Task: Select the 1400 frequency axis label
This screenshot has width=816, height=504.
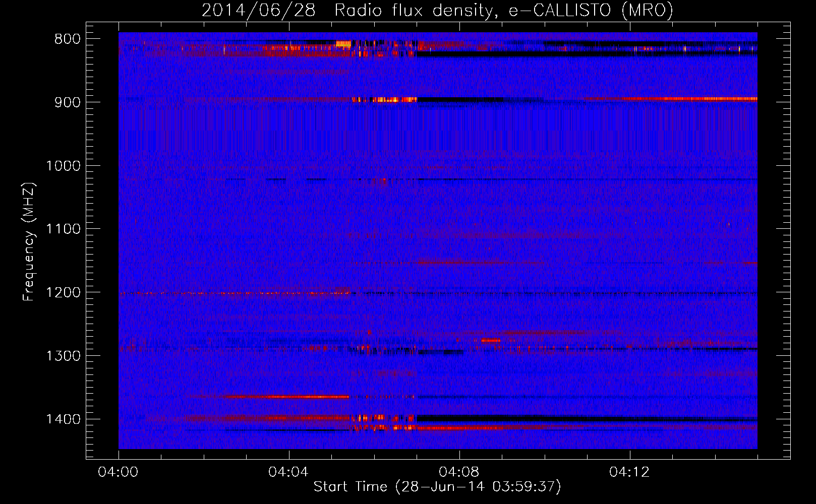Action: [x=63, y=419]
